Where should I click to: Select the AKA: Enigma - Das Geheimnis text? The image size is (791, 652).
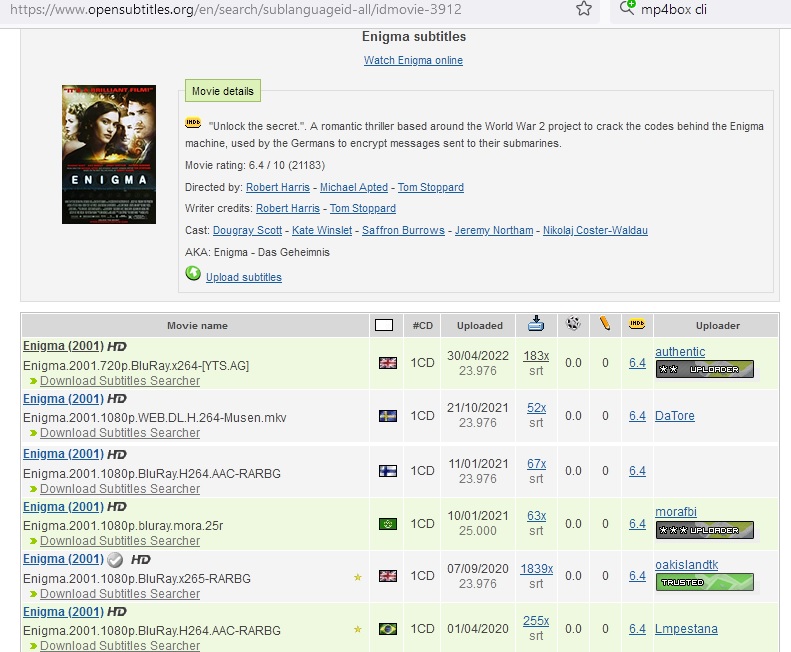[257, 252]
